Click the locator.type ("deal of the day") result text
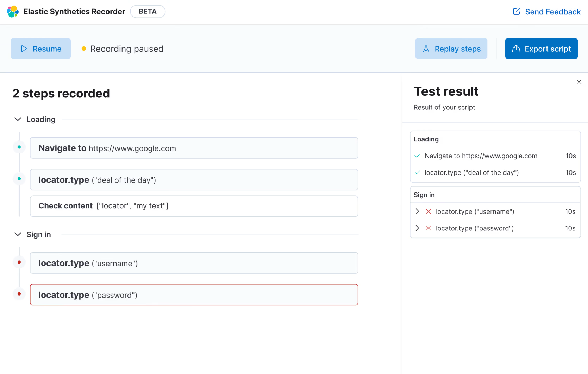The image size is (588, 374). click(x=472, y=172)
